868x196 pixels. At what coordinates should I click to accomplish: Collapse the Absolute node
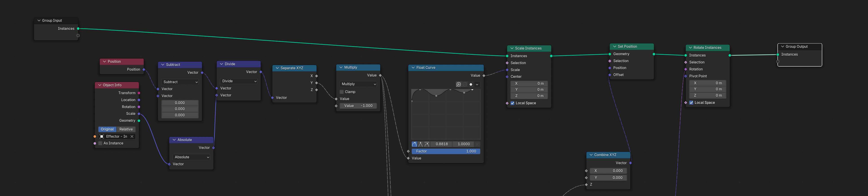(x=174, y=140)
